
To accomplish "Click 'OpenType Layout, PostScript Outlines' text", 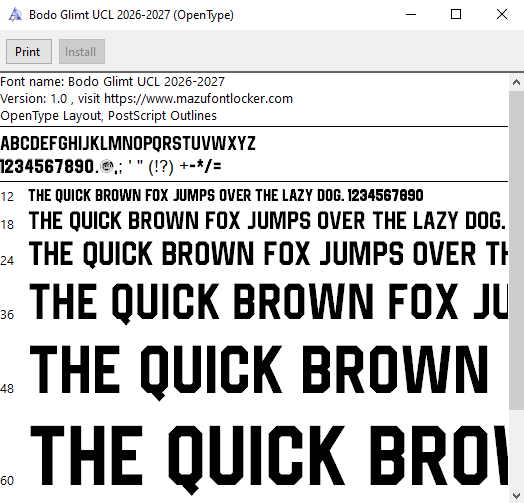I will point(109,116).
